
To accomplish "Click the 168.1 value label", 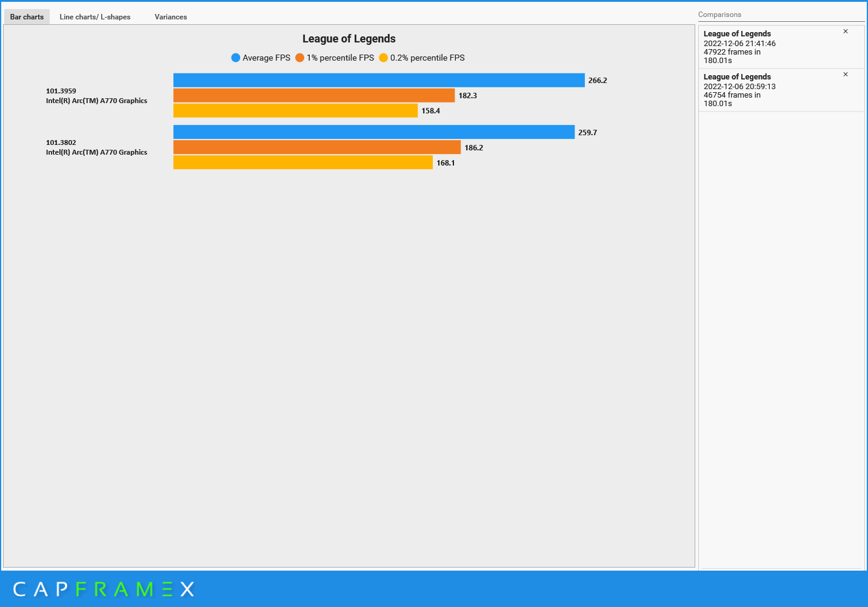I will [x=446, y=163].
